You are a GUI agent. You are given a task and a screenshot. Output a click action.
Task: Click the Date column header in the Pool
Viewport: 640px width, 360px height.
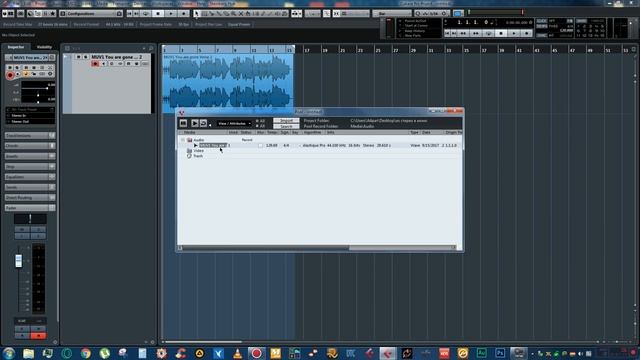[426, 133]
